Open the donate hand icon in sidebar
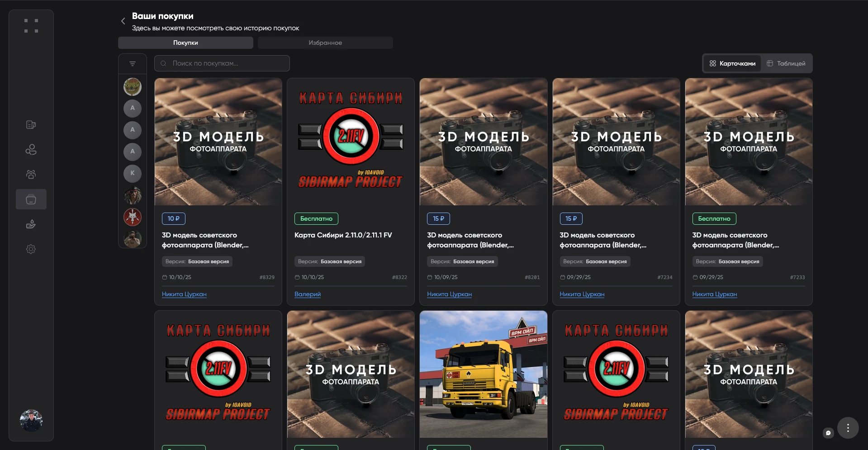The width and height of the screenshot is (868, 450). coord(31,224)
